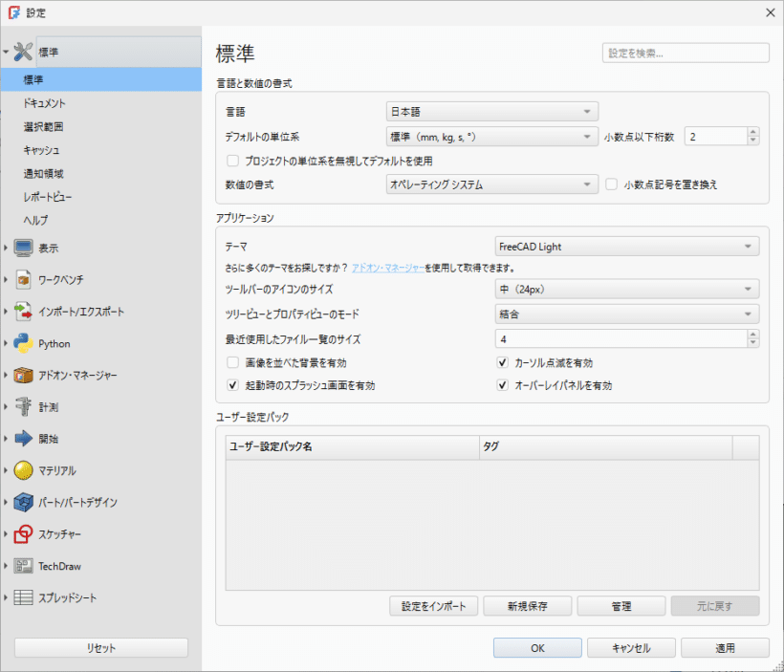This screenshot has width=784, height=672.
Task: Click the 小数点以下桁数 value field
Action: (x=716, y=137)
